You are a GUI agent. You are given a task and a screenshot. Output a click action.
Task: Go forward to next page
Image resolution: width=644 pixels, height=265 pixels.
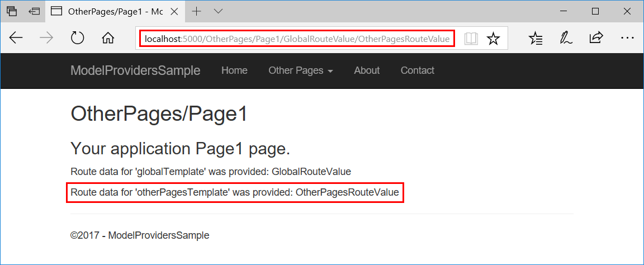(46, 38)
